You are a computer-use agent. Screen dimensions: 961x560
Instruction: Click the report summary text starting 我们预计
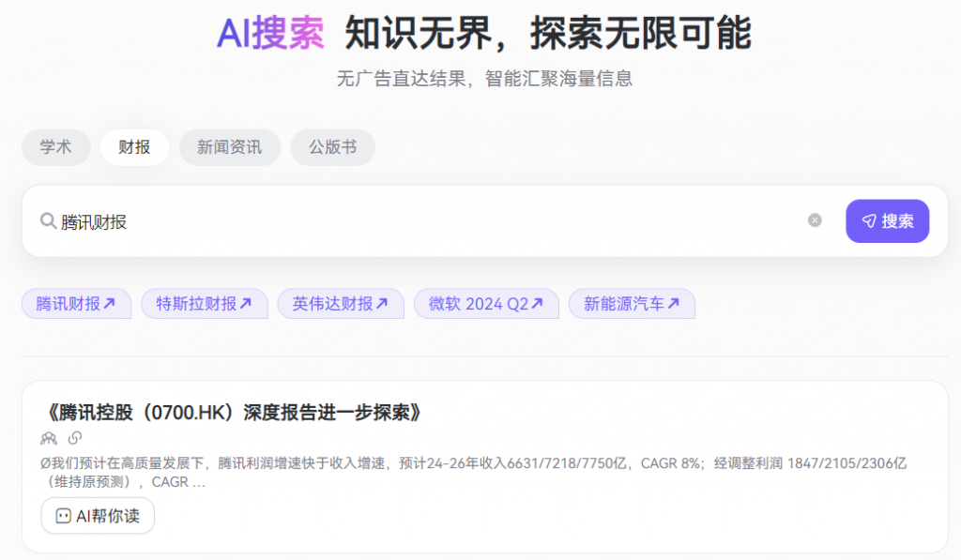tap(473, 473)
